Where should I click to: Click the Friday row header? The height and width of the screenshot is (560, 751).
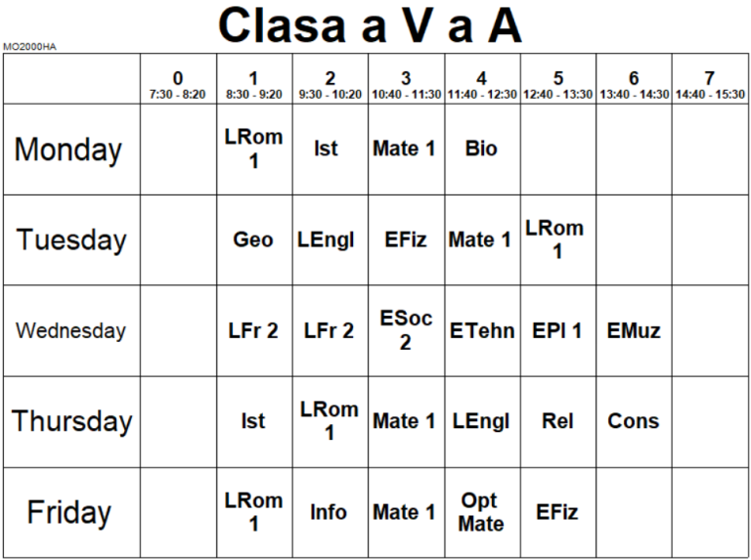tap(69, 512)
